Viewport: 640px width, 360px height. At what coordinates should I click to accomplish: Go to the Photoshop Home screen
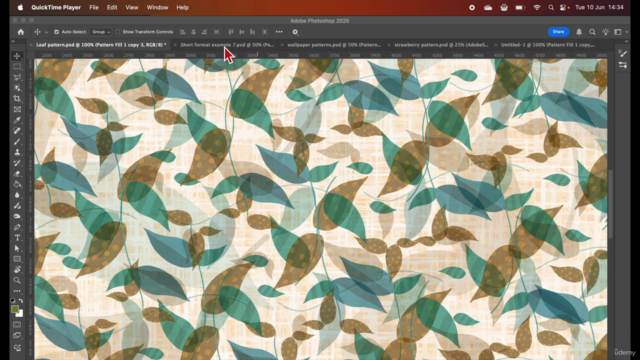[x=21, y=32]
